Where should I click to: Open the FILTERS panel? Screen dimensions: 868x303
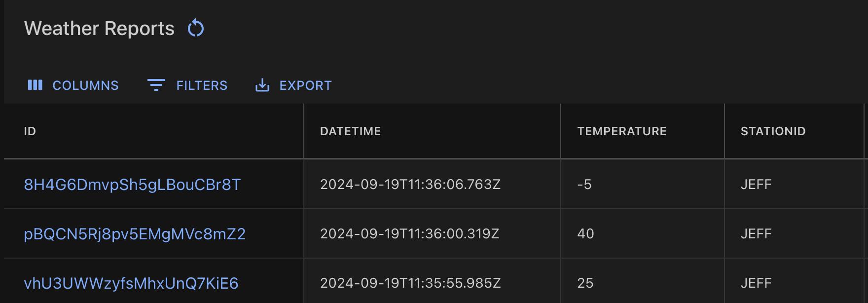pos(202,85)
